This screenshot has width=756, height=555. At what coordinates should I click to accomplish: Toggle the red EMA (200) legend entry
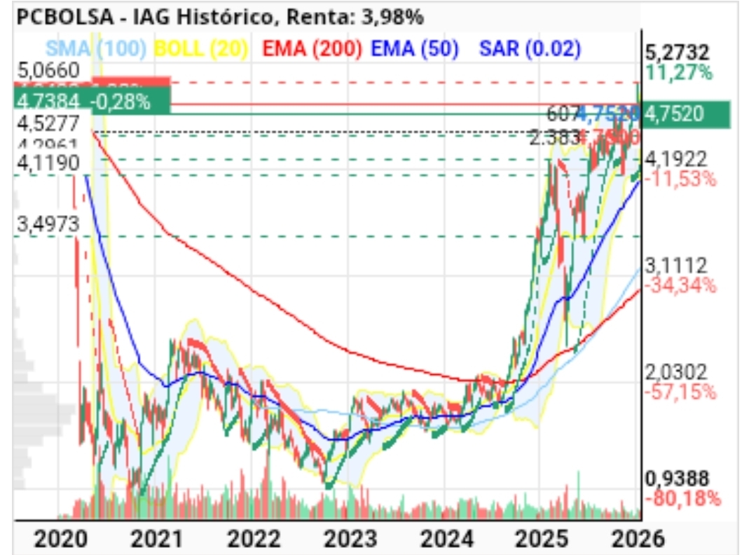[x=312, y=49]
